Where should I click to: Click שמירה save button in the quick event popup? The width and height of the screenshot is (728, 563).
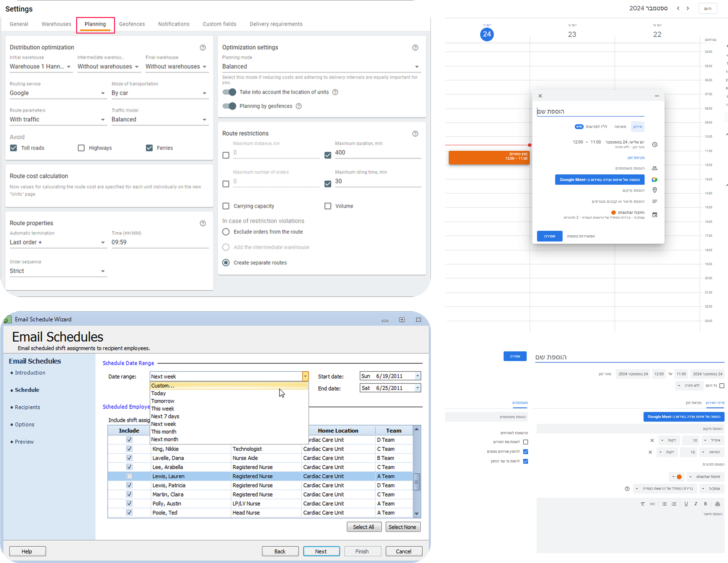[549, 236]
